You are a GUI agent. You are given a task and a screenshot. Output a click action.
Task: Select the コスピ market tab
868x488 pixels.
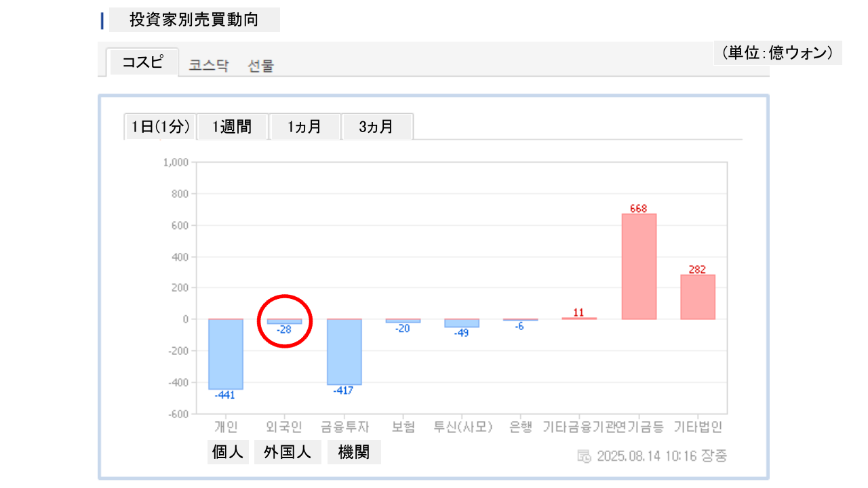[x=142, y=62]
